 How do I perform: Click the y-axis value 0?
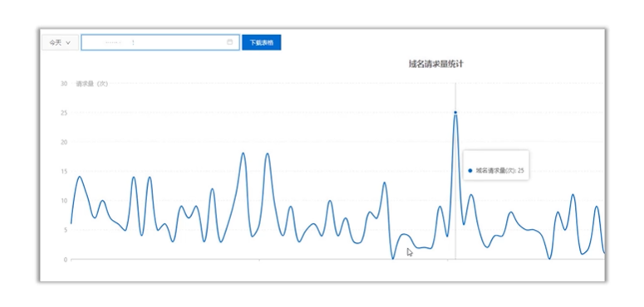[x=66, y=260]
